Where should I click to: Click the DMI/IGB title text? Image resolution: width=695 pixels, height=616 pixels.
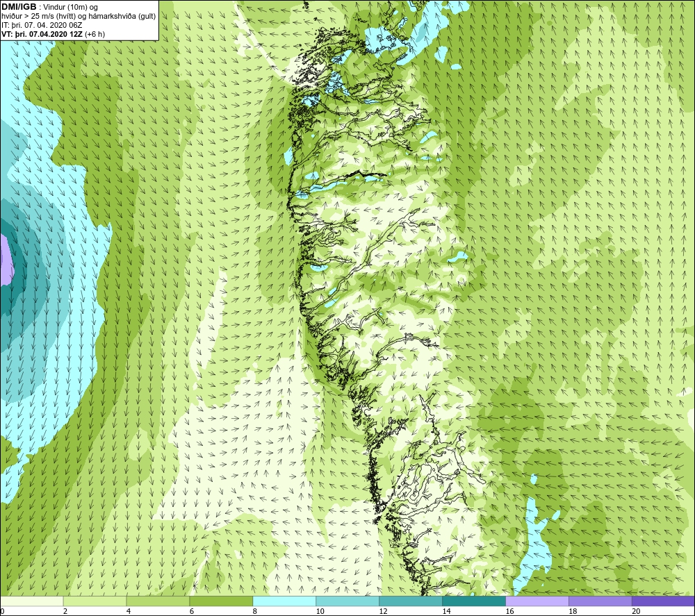tap(19, 7)
